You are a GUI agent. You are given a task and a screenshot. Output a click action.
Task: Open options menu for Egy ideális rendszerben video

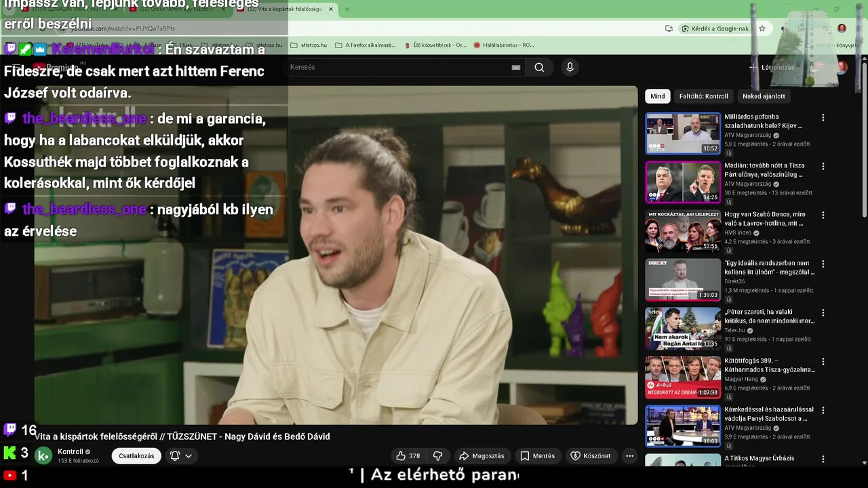pos(823,264)
